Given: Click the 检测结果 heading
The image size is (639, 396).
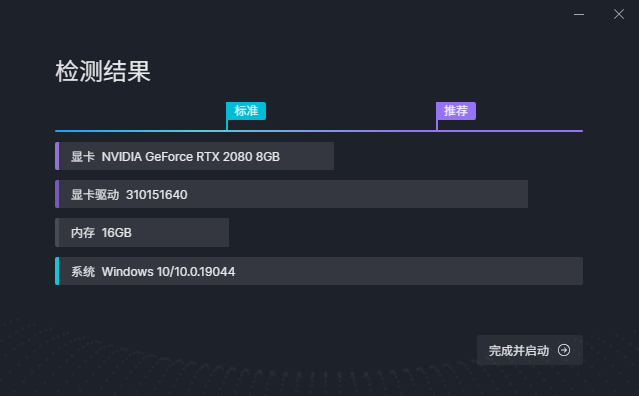Looking at the screenshot, I should point(103,71).
